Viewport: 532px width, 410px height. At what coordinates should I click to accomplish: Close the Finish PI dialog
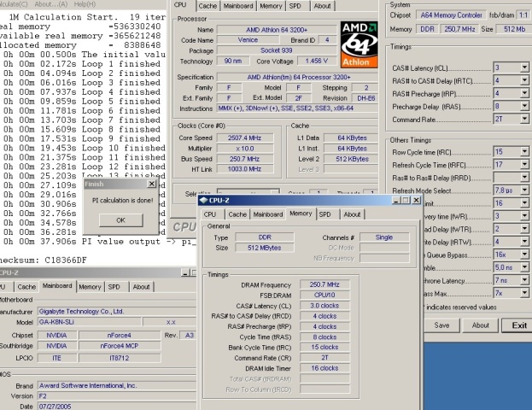152,184
